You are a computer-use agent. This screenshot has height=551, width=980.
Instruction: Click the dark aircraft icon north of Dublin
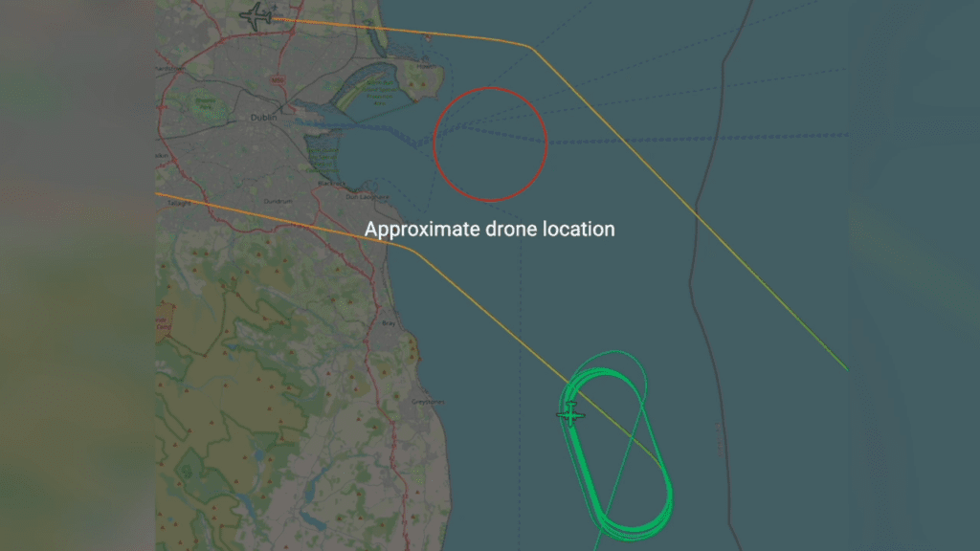256,16
